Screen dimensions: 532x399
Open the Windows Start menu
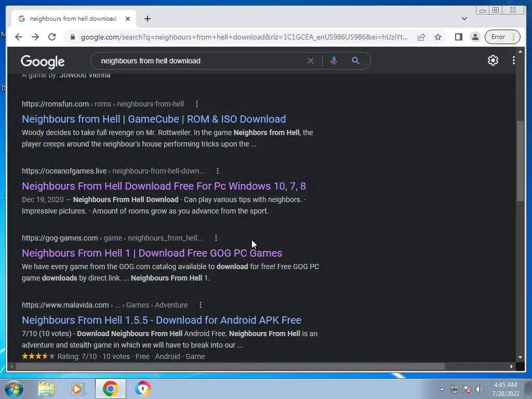14,389
